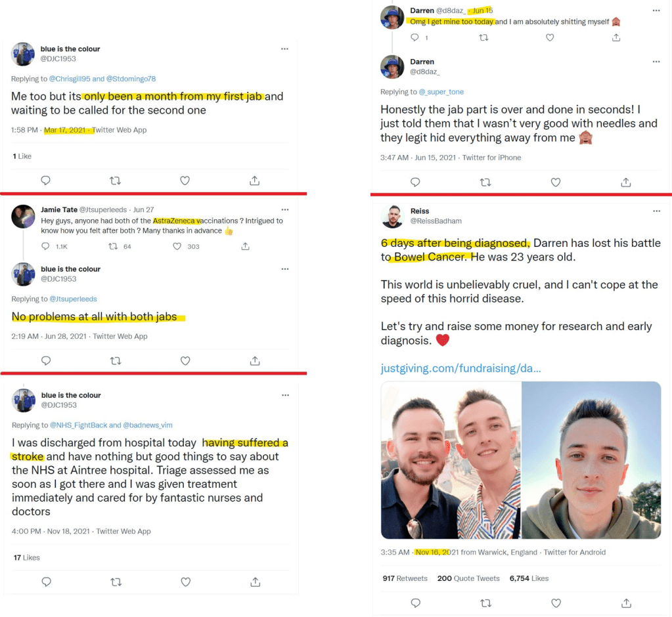Like Darren's 'jab part is over' tweet

556,182
